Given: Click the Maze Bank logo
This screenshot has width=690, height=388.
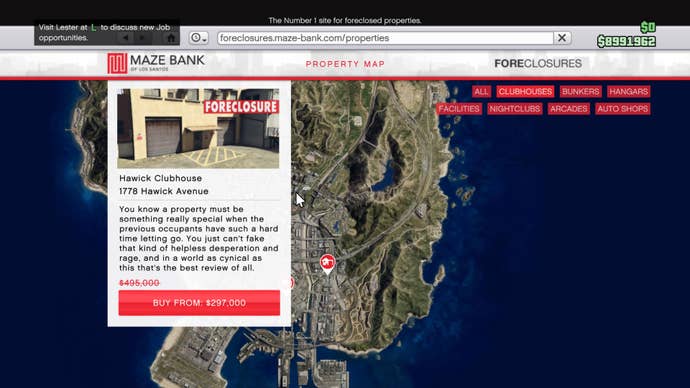Looking at the screenshot, I should coord(156,63).
